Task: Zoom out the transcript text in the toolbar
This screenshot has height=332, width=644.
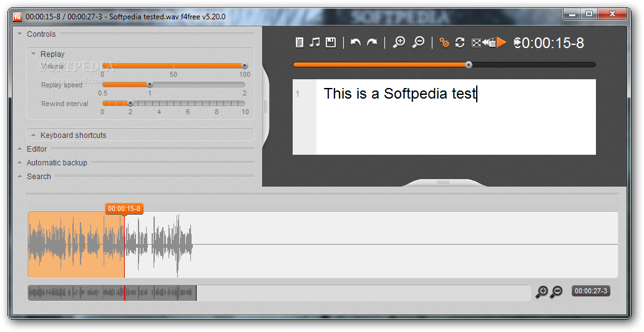Action: (x=418, y=42)
